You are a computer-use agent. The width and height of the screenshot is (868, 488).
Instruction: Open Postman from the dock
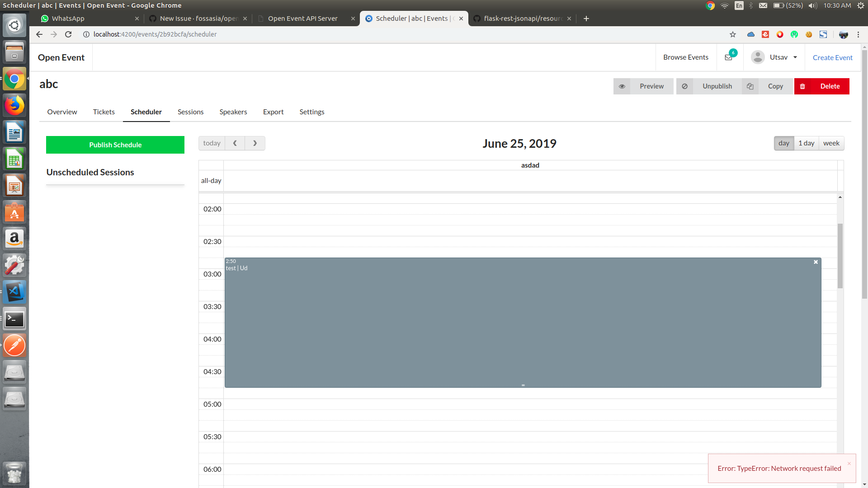(14, 346)
